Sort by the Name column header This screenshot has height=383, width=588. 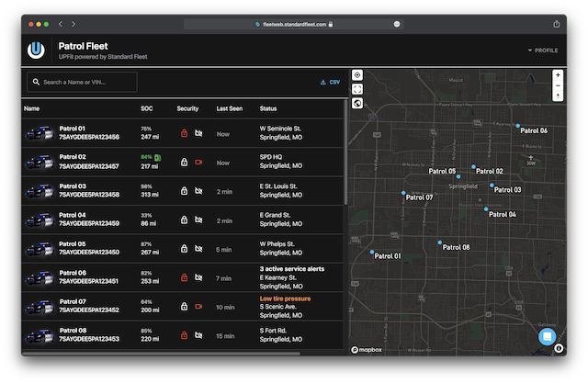[31, 108]
